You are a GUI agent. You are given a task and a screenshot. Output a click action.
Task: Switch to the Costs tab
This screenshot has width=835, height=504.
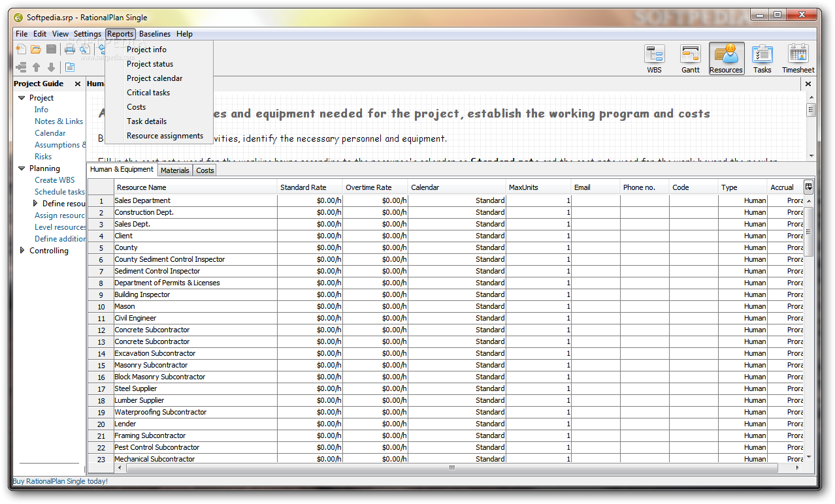(x=205, y=170)
